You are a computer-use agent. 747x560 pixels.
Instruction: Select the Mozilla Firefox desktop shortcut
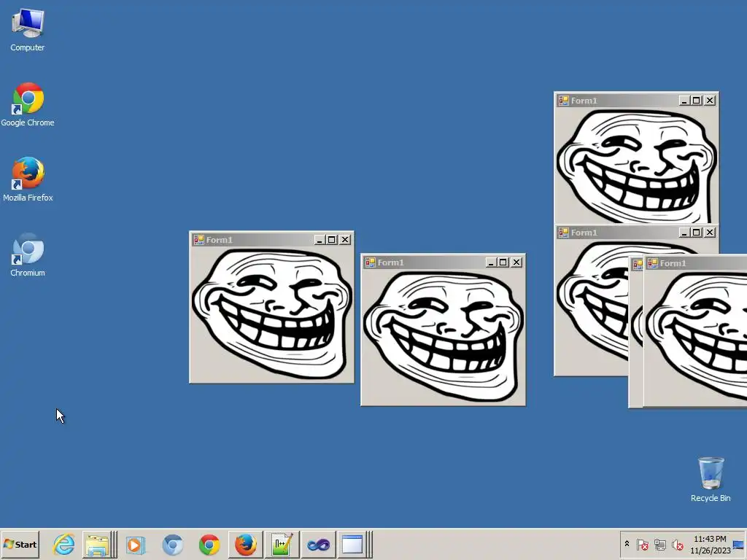28,179
